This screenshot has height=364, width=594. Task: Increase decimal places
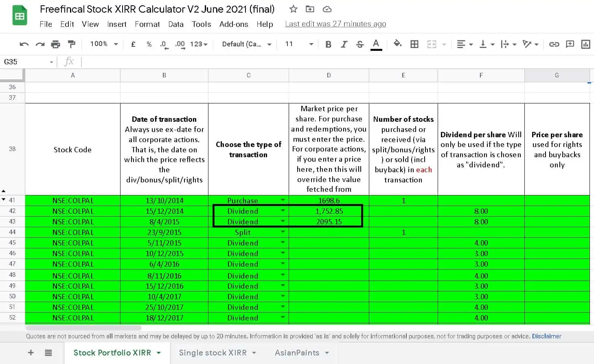click(180, 44)
